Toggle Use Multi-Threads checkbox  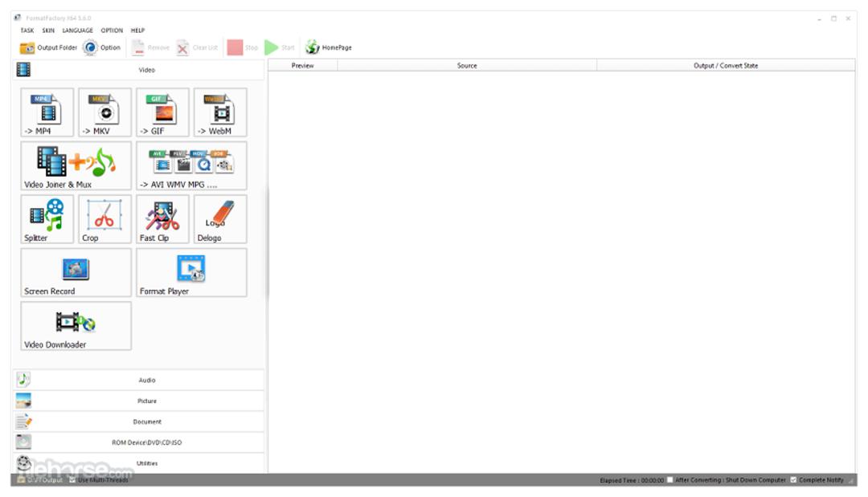(x=72, y=480)
